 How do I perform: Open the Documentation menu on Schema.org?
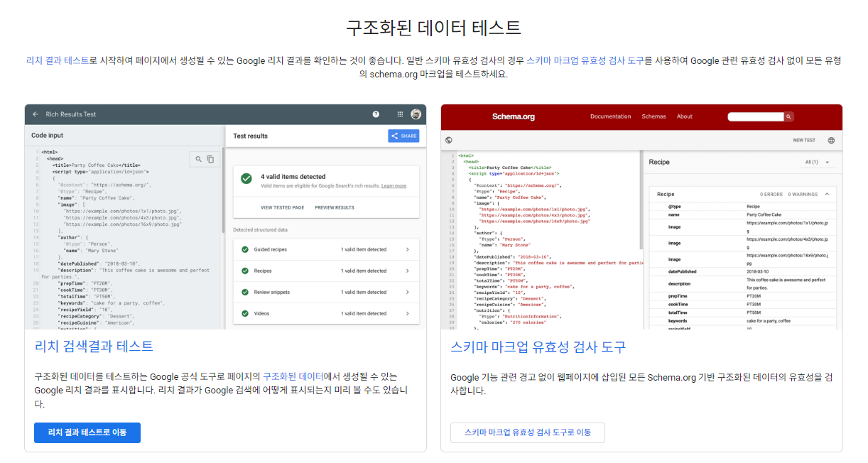tap(610, 117)
